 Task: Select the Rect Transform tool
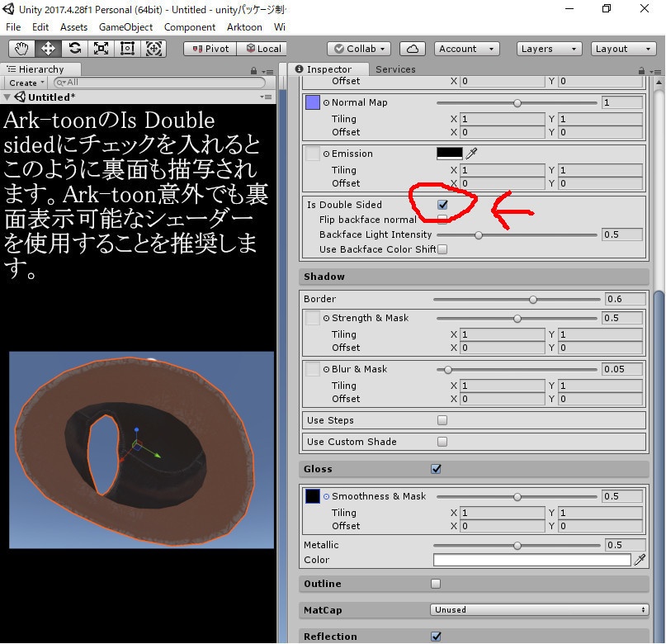127,49
